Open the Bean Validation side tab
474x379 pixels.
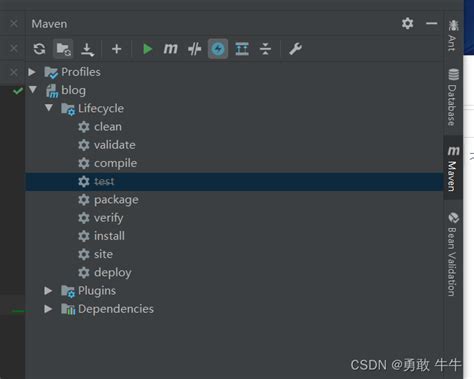453,254
